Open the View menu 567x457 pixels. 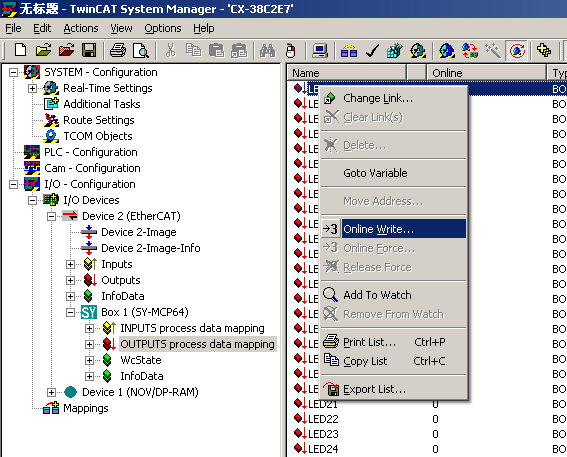pyautogui.click(x=121, y=28)
